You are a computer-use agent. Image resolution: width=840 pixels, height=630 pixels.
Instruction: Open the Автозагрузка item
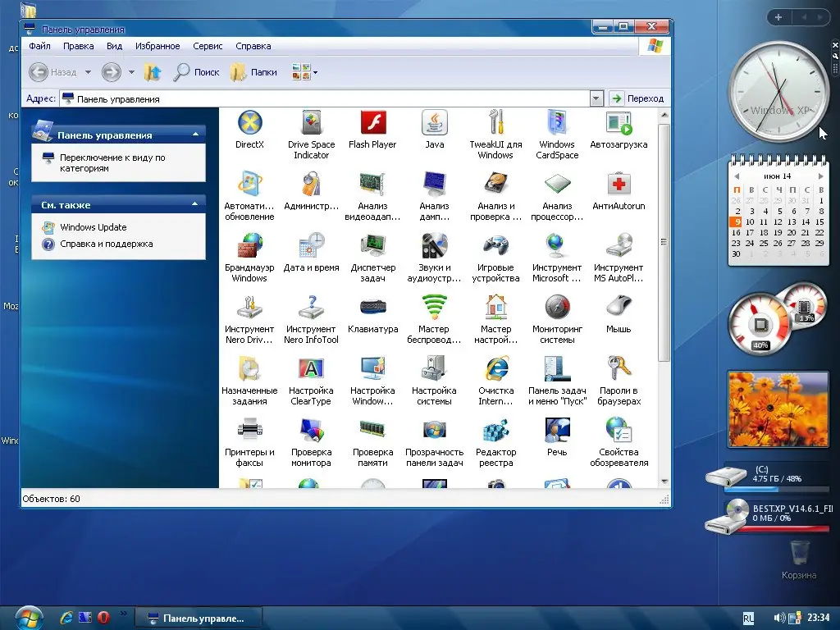(619, 129)
